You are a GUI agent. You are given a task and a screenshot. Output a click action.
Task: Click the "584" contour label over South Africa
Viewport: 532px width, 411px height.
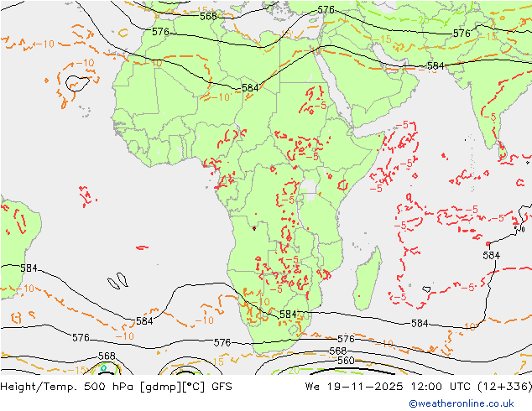[x=288, y=315]
